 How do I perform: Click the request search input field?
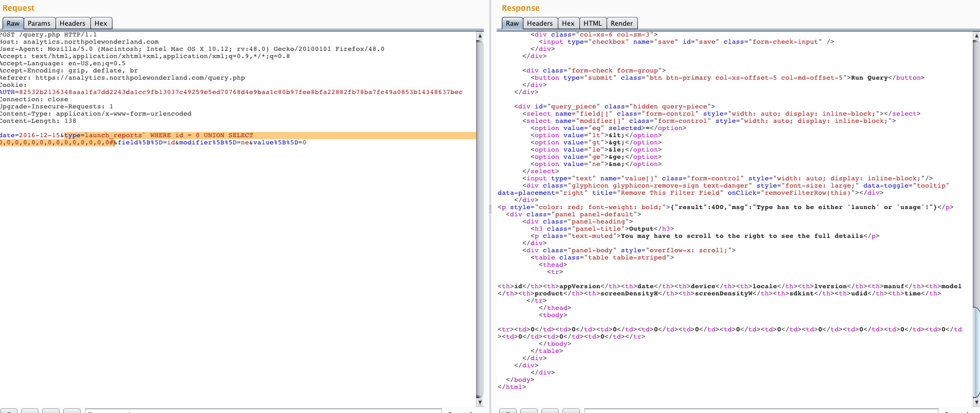point(263,411)
